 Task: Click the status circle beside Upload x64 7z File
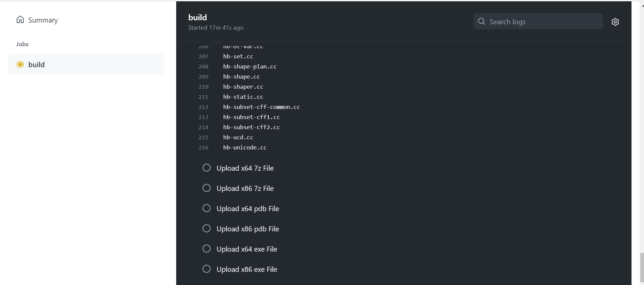click(x=206, y=168)
